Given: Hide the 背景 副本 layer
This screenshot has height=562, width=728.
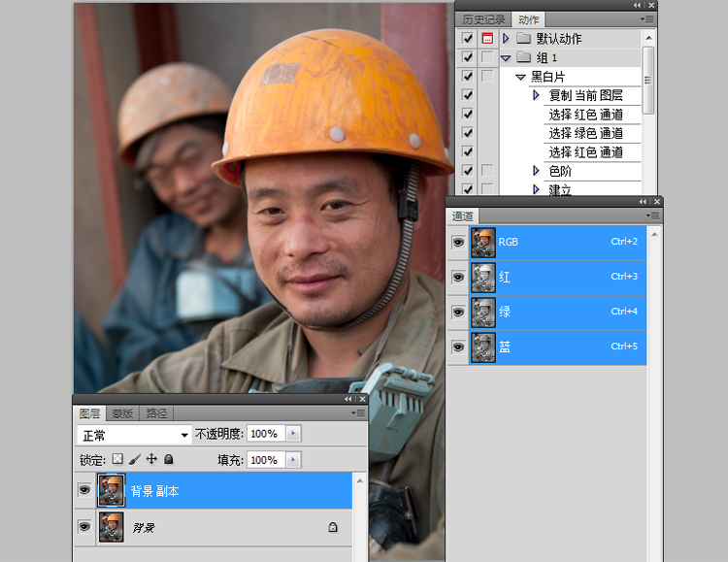Looking at the screenshot, I should (x=84, y=491).
